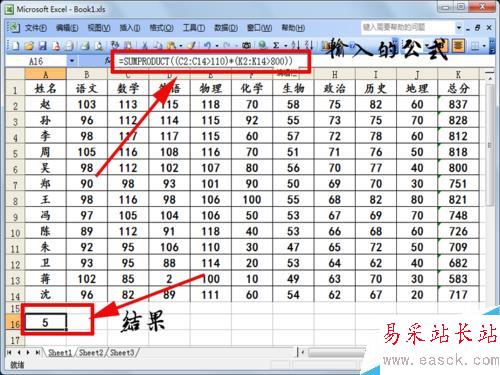This screenshot has height=375, width=500.
Task: Open the 格式(O) menu
Action: (x=161, y=28)
